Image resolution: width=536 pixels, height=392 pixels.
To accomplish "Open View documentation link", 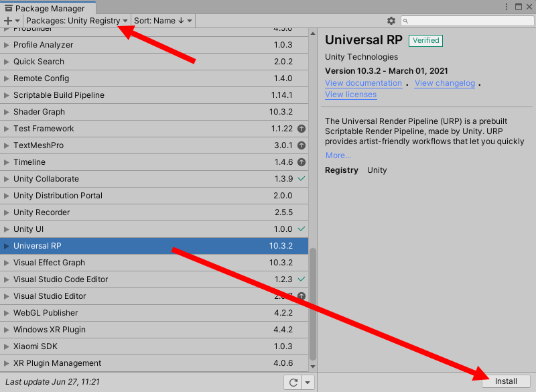I will coord(363,83).
